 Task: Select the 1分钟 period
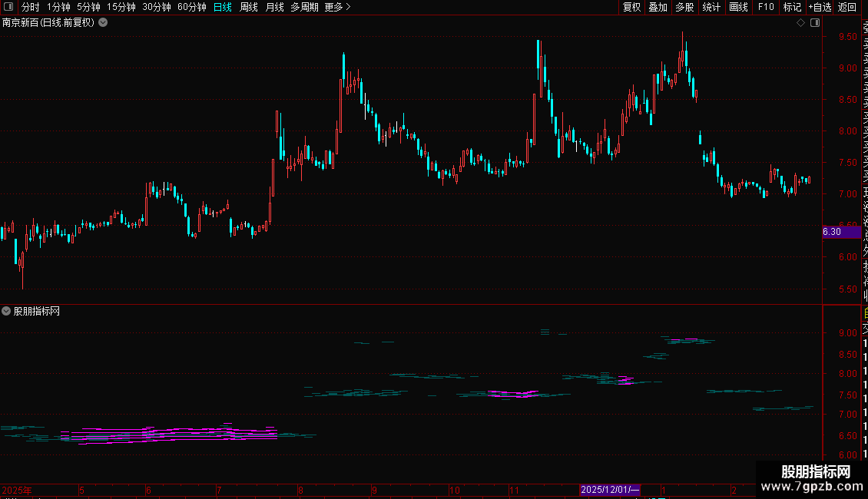(x=58, y=7)
